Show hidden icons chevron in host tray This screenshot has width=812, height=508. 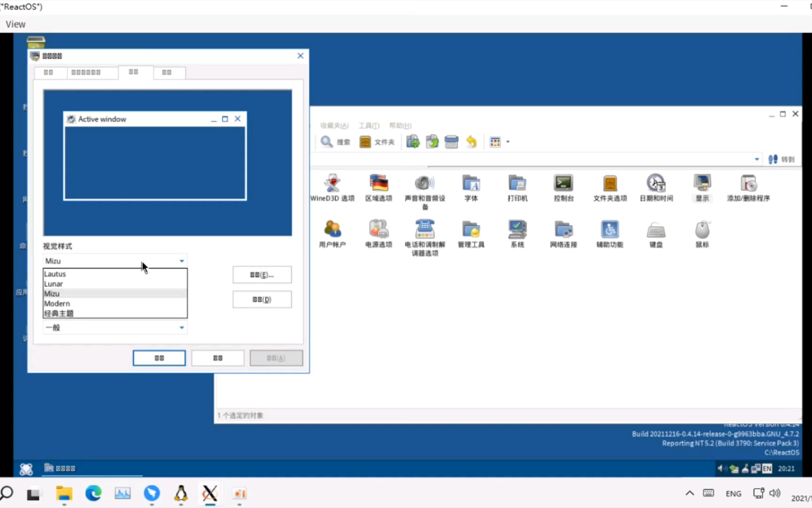tap(689, 493)
